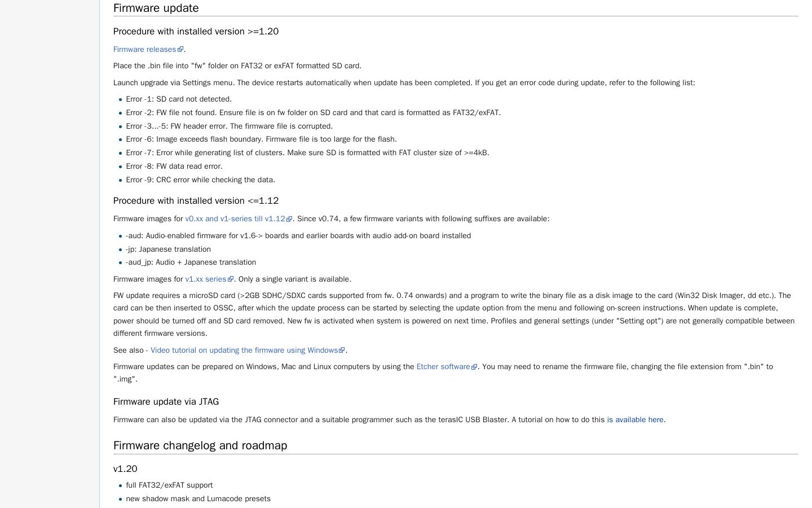
Task: Click external icon beside Etcher software
Action: point(474,367)
